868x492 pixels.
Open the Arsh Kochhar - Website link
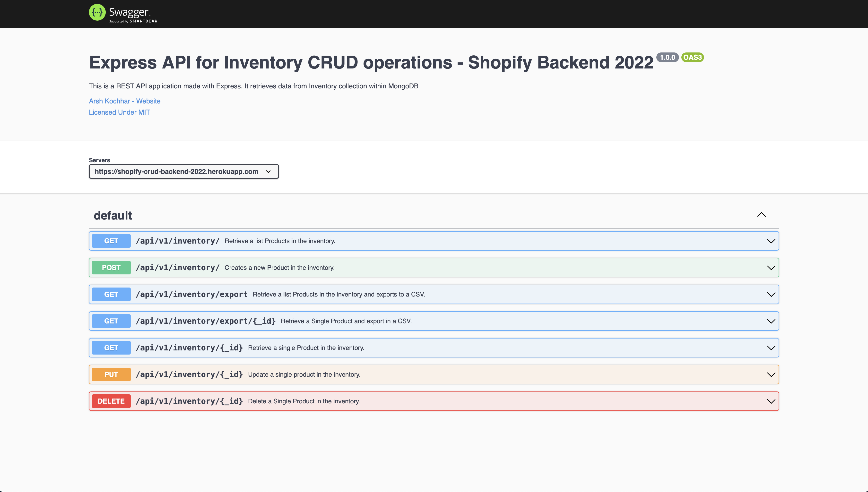click(x=124, y=101)
